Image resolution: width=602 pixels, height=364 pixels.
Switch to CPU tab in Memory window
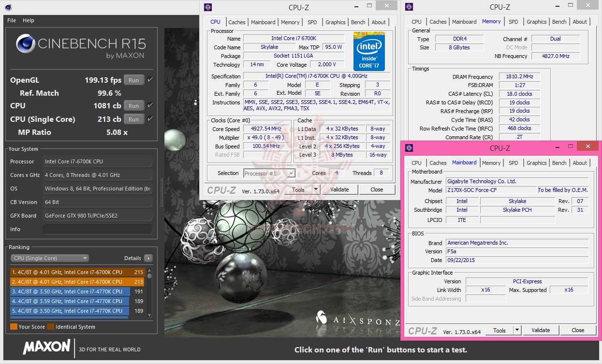click(417, 22)
